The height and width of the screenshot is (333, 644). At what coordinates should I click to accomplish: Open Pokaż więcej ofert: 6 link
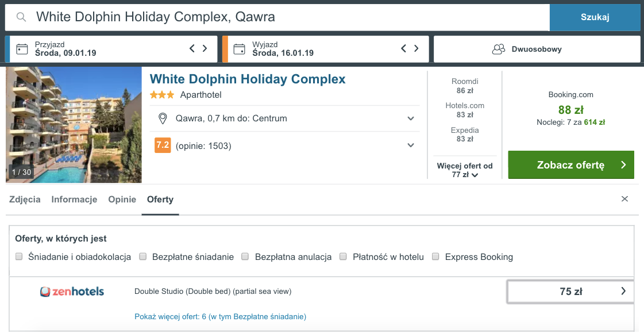(x=220, y=316)
